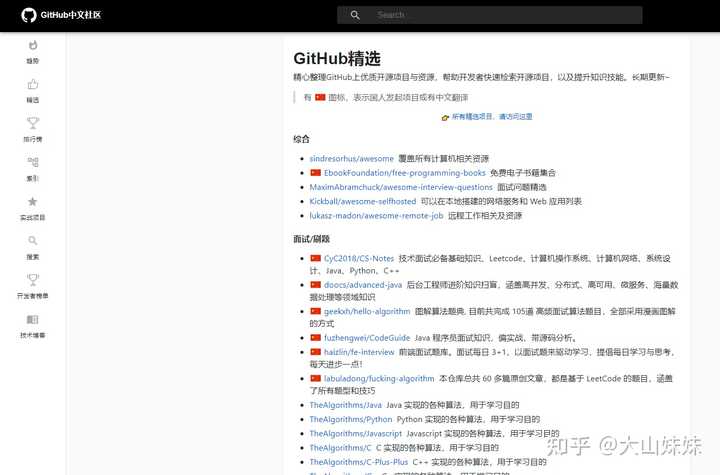This screenshot has width=720, height=475.
Task: Click the text 可以在本地搭建的网络服务和 Web 应用列表
Action: [x=501, y=201]
